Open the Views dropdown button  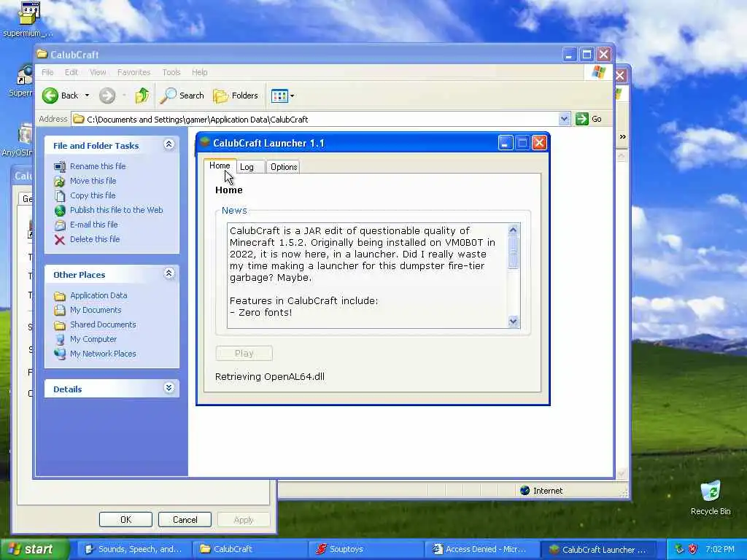pyautogui.click(x=282, y=96)
